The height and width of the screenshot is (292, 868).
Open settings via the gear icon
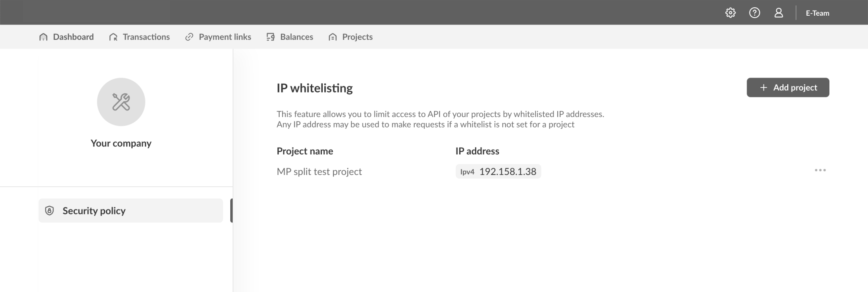730,13
